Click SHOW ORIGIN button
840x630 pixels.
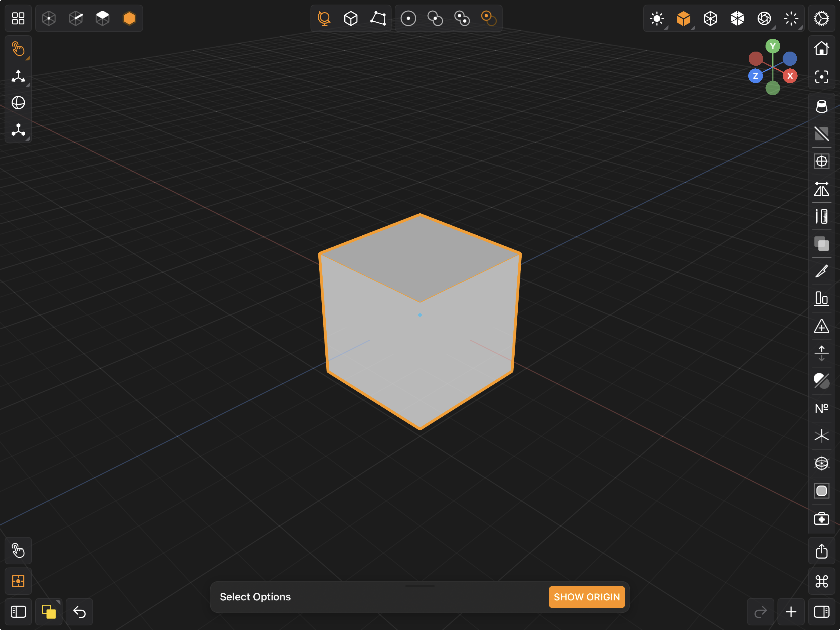[x=586, y=597]
